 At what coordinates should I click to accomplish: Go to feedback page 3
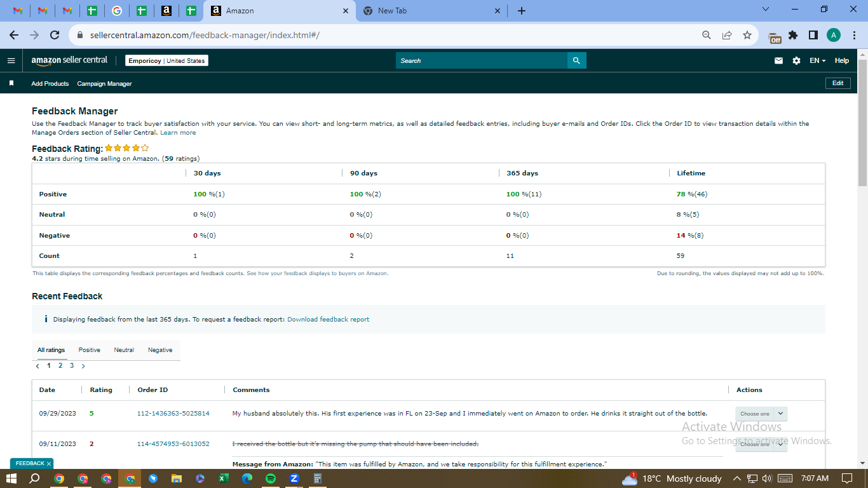coord(72,366)
